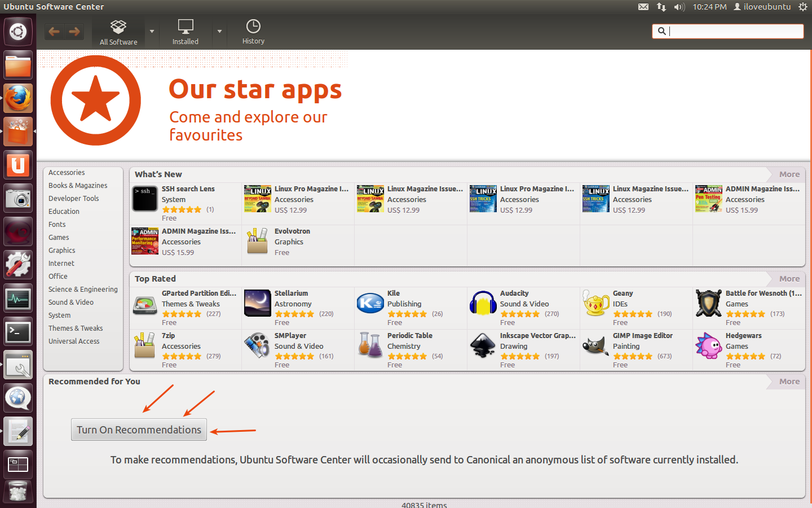Viewport: 812px width, 508px height.
Task: Open the mail indicator in top panel
Action: point(643,7)
